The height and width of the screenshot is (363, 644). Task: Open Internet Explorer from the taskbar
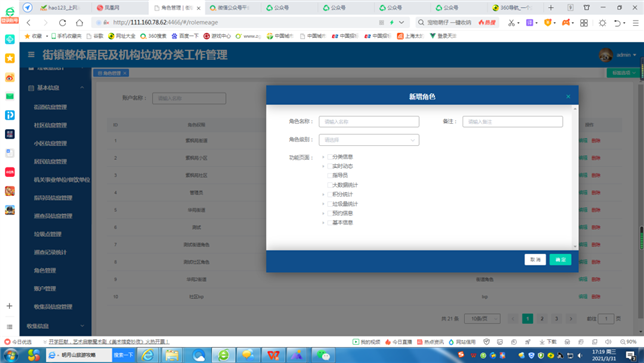point(147,355)
